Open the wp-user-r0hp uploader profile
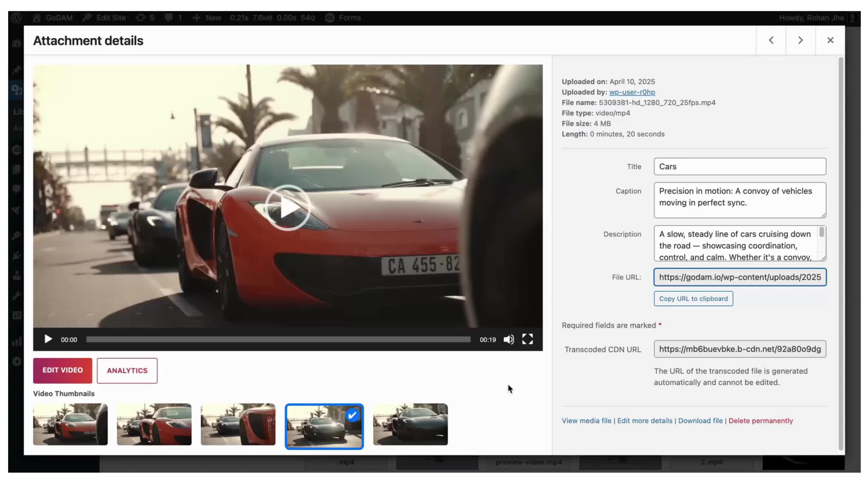Viewport: 868px width, 488px height. coord(632,92)
